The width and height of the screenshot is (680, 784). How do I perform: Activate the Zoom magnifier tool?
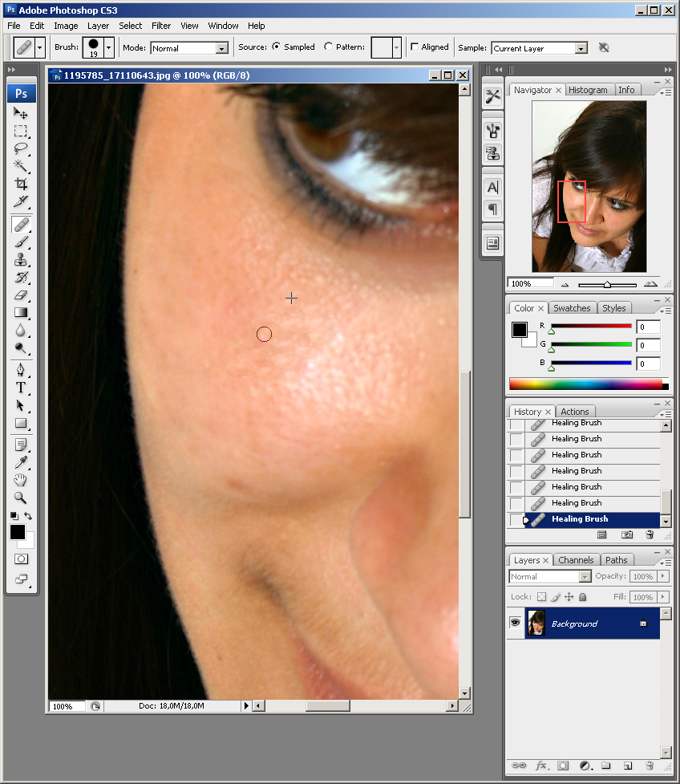tap(21, 498)
